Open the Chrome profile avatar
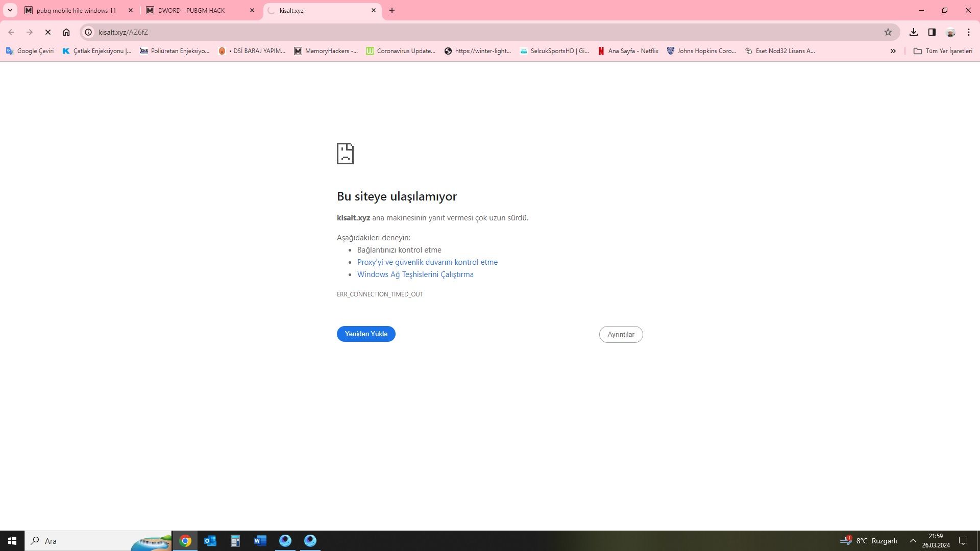The height and width of the screenshot is (551, 980). click(950, 32)
